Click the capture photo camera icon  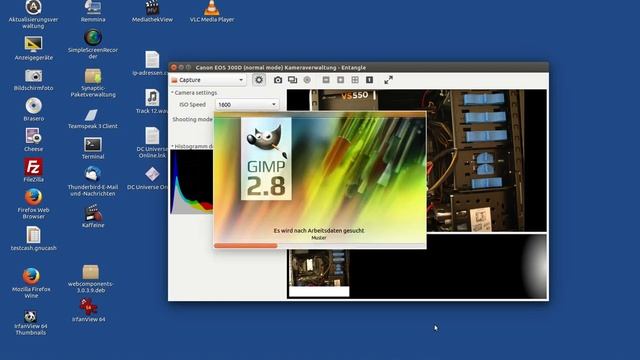tap(278, 80)
